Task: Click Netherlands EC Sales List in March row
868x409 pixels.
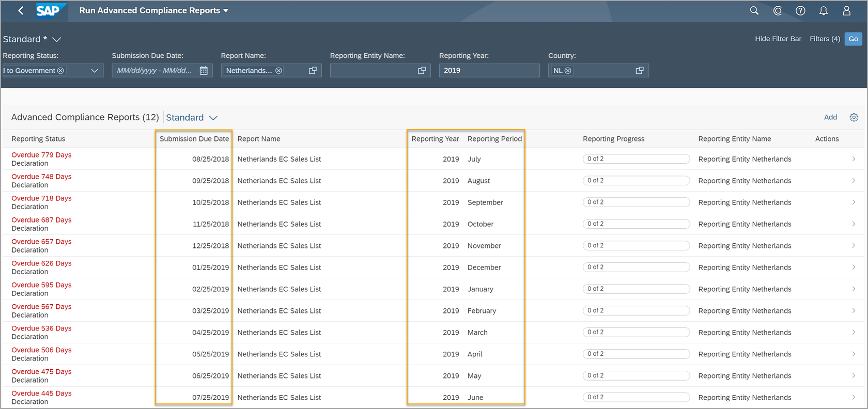Action: (279, 333)
